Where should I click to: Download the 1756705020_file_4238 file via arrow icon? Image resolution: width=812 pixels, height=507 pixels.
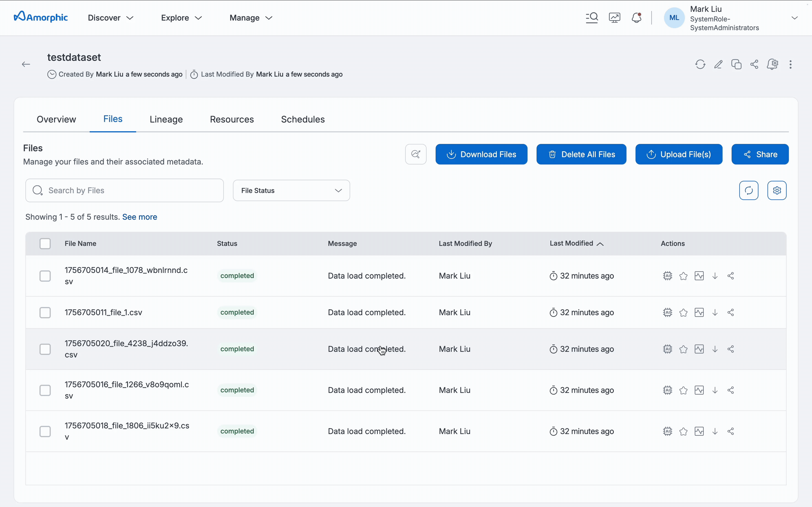715,349
